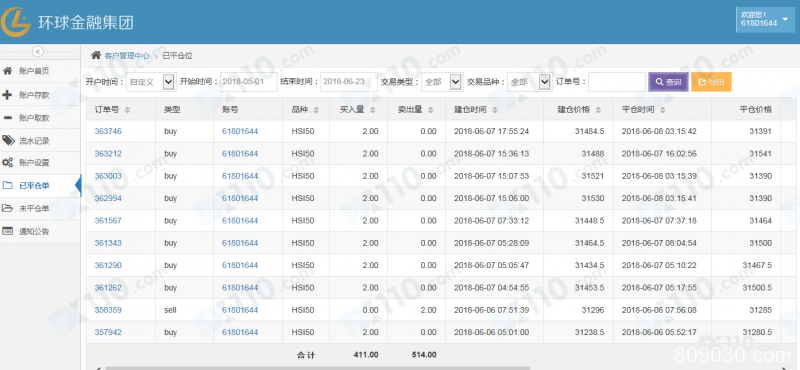This screenshot has height=370, width=800.
Task: Open order link 357942
Action: click(108, 332)
